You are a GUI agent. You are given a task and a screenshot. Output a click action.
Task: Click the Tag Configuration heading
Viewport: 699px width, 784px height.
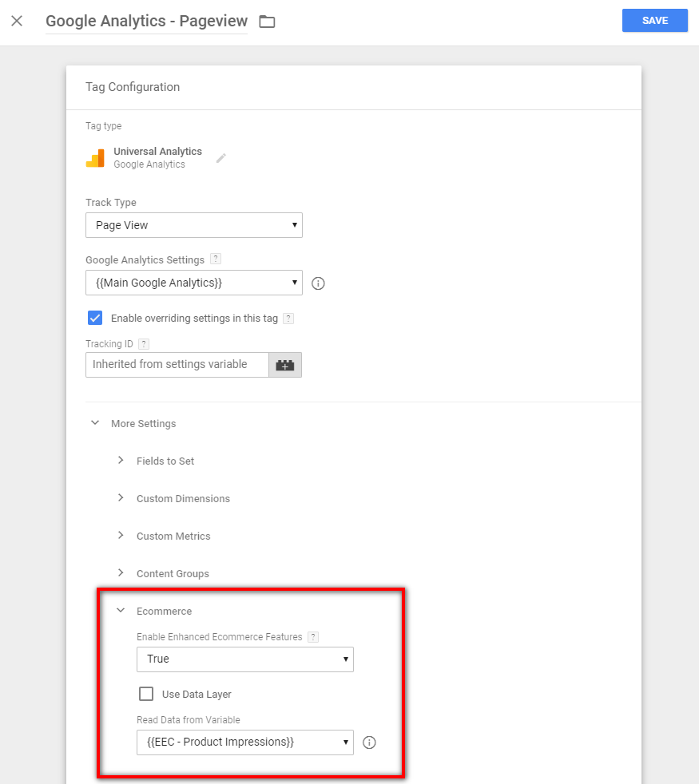[133, 87]
